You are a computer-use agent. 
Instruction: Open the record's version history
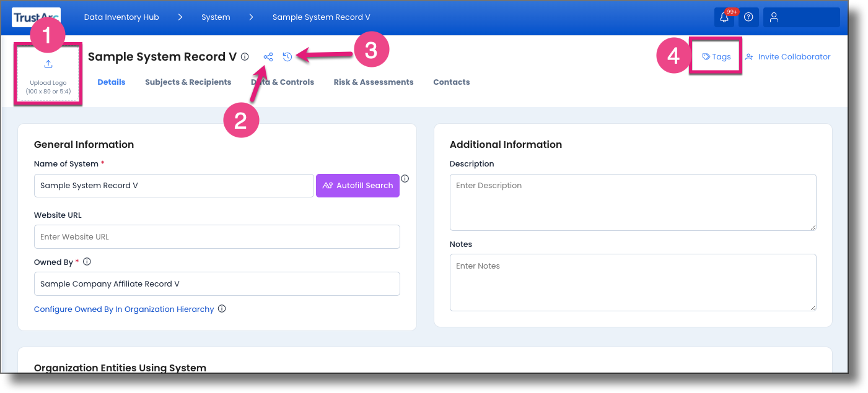coord(287,56)
